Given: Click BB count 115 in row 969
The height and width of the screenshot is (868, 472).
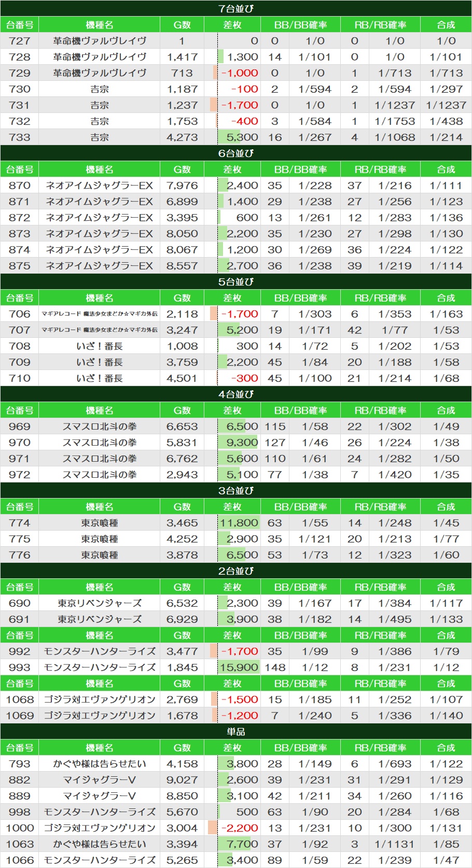Looking at the screenshot, I should click(275, 426).
